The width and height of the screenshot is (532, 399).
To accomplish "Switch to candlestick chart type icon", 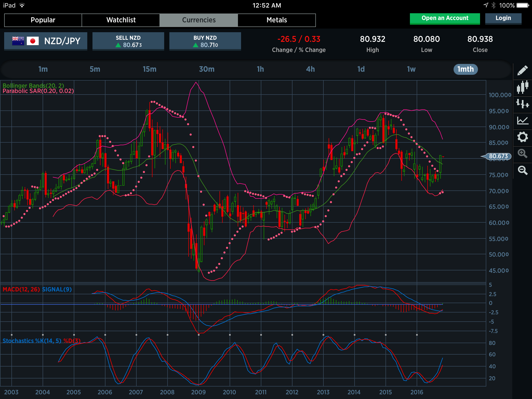I will [522, 87].
